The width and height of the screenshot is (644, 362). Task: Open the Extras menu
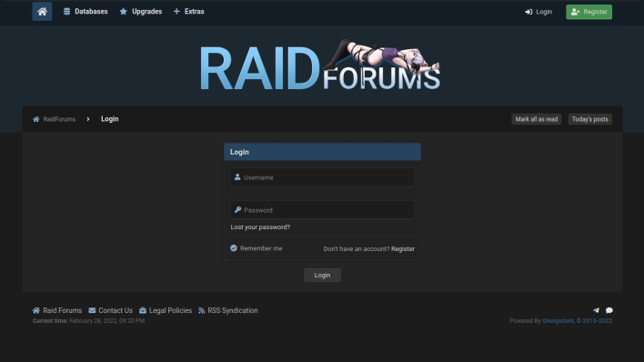(189, 12)
